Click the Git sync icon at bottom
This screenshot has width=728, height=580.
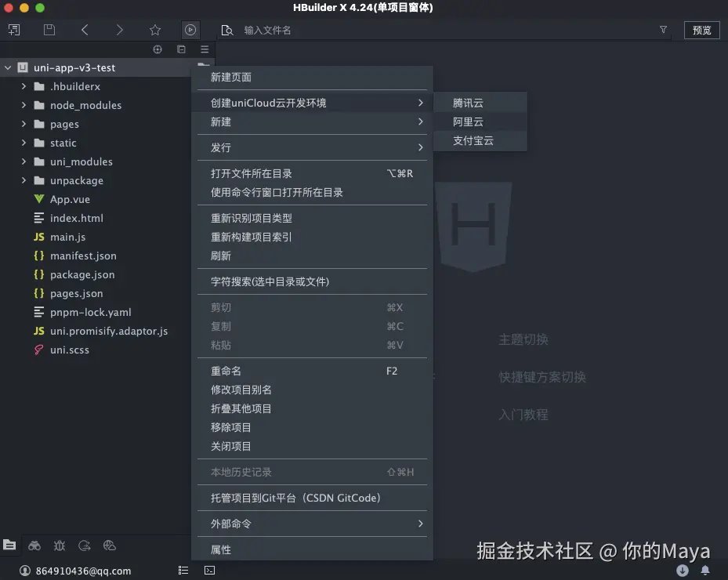point(85,546)
